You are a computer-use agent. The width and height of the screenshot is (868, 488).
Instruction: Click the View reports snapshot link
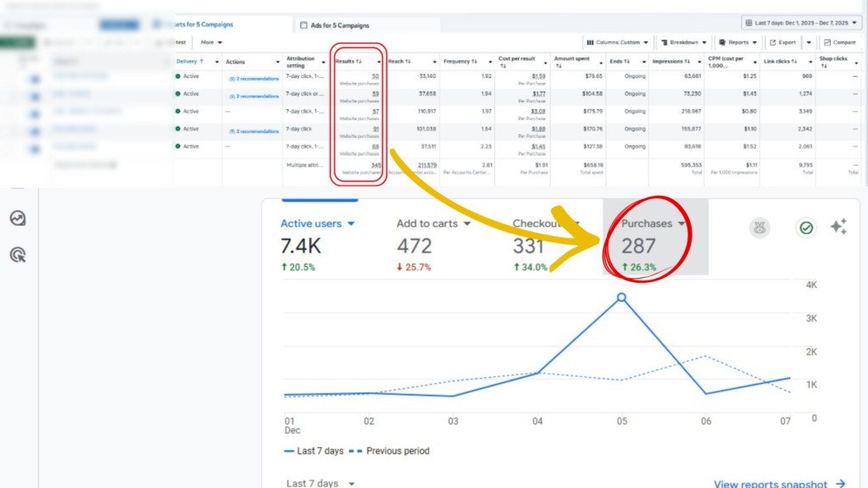(x=771, y=483)
